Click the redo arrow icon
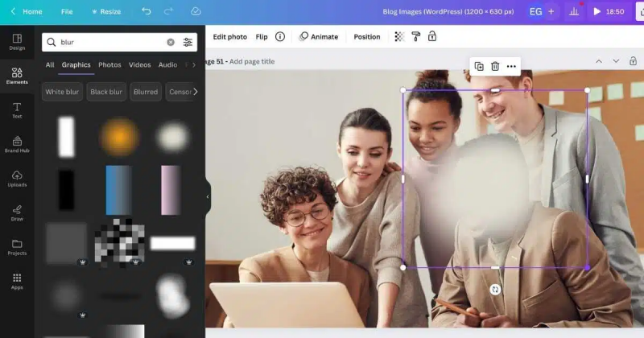Viewport: 644px width, 338px height. (169, 11)
